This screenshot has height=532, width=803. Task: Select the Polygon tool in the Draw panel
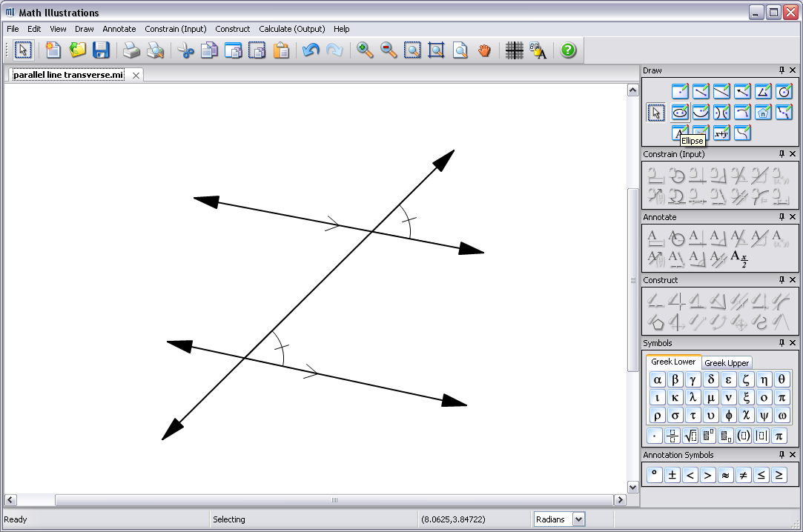(763, 112)
